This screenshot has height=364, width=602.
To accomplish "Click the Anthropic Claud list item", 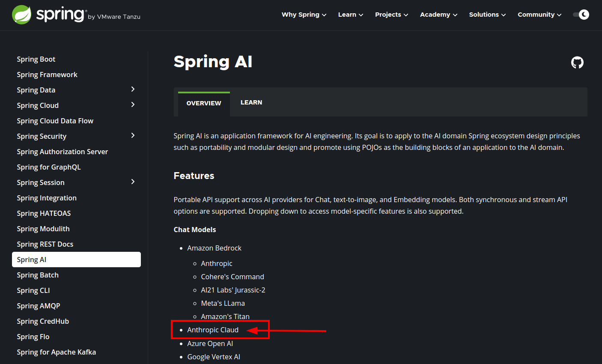I will [213, 330].
